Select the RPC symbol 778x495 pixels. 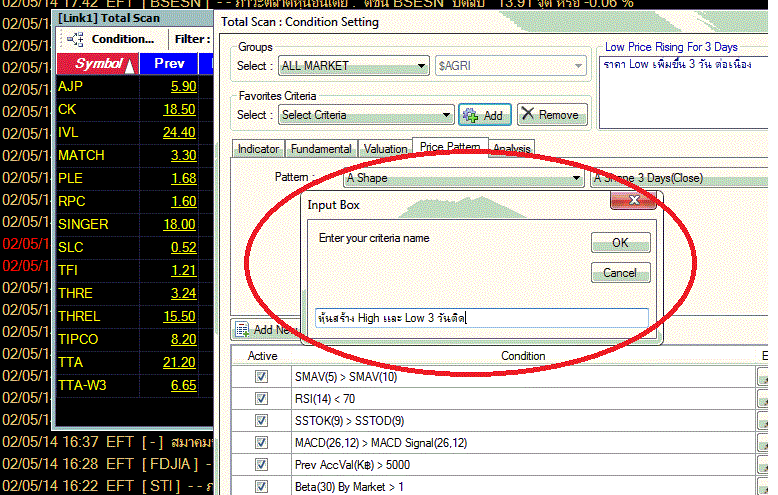[x=71, y=201]
